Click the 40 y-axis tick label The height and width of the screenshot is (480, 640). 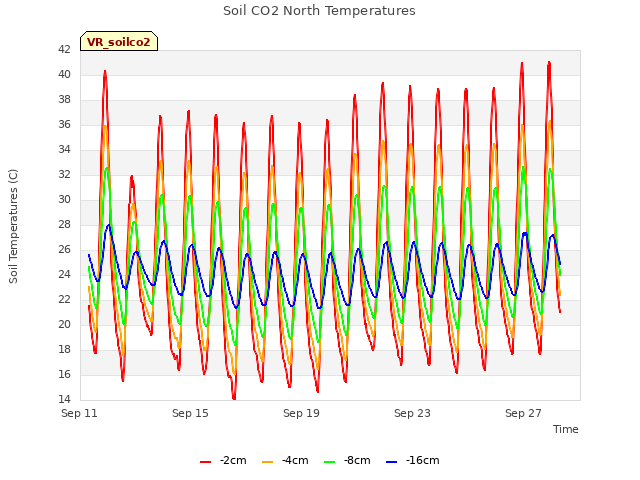[x=64, y=74]
